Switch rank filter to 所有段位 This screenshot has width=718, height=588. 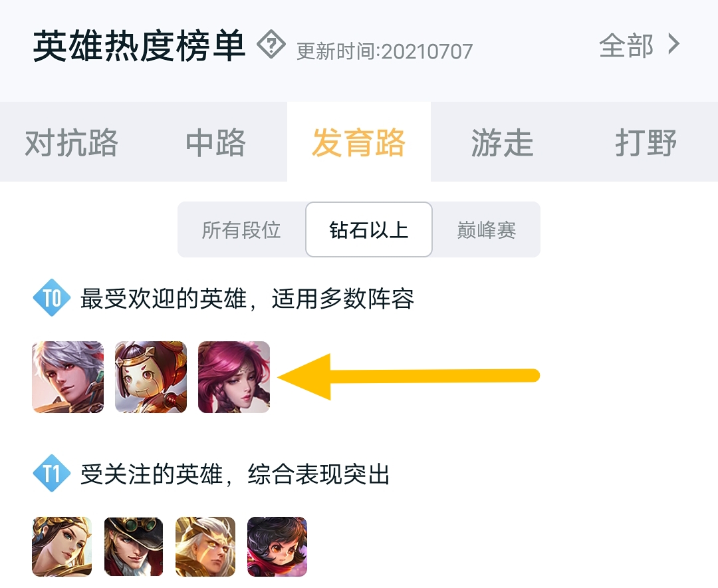[241, 229]
